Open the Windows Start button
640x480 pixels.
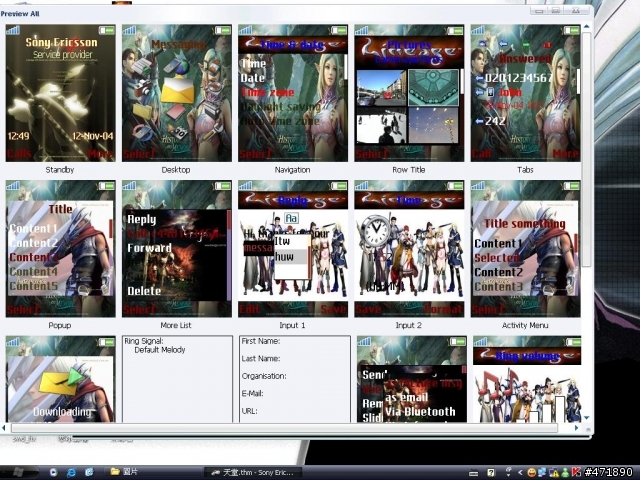(x=18, y=472)
